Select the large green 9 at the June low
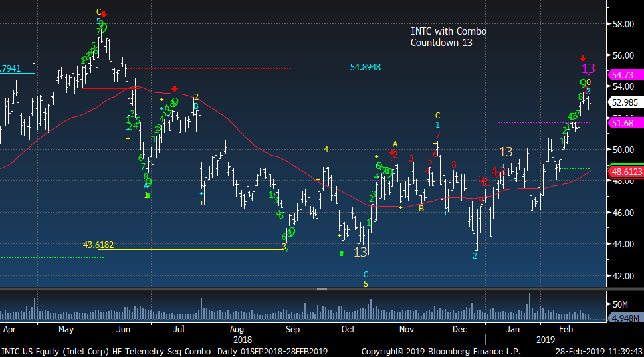 [x=148, y=182]
